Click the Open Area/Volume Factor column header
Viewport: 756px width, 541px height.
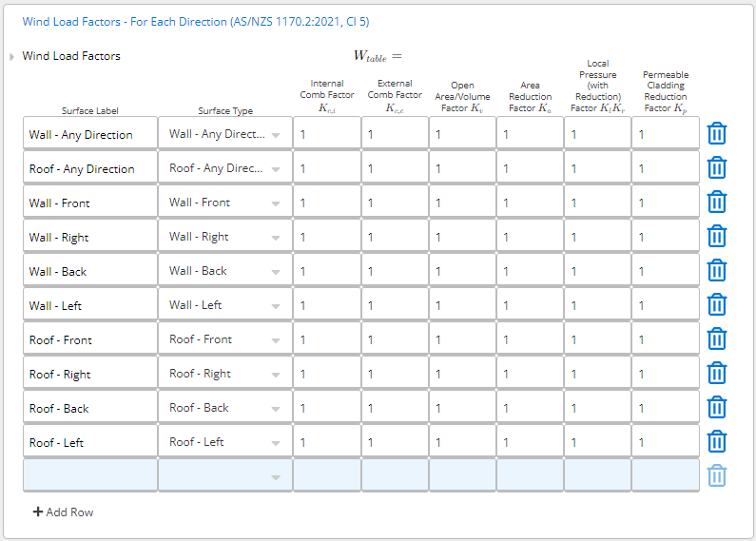pos(462,97)
